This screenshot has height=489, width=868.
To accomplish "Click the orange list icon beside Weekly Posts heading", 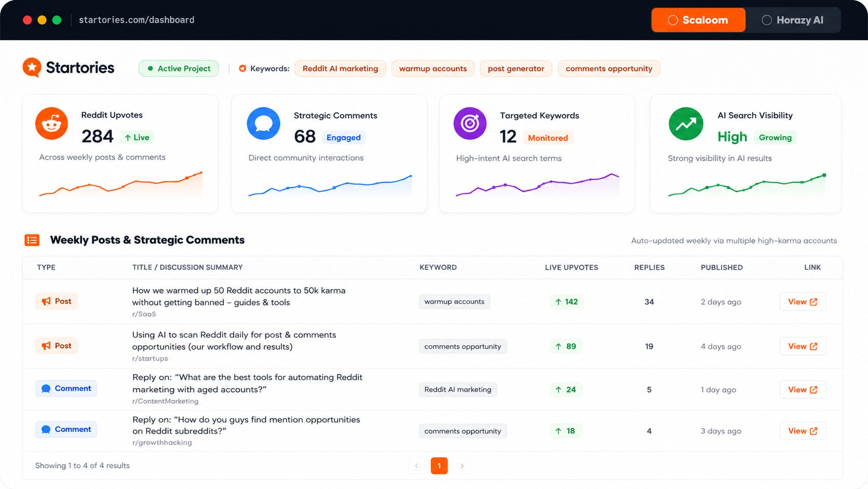I will [32, 240].
